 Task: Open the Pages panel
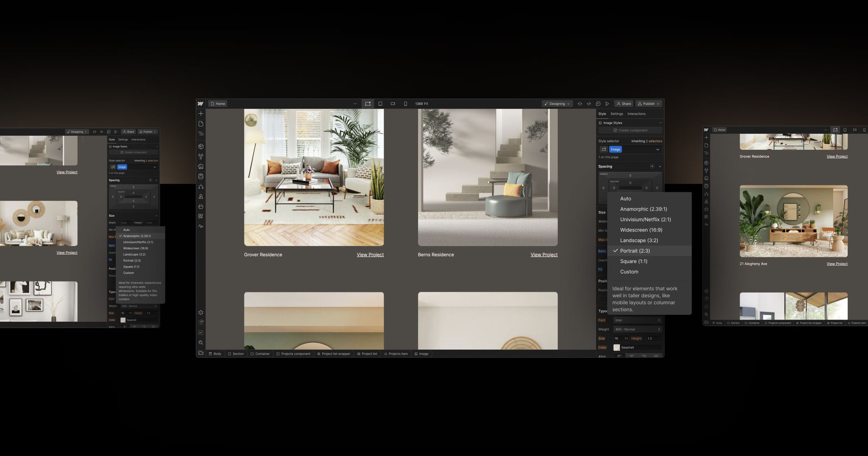pos(201,123)
